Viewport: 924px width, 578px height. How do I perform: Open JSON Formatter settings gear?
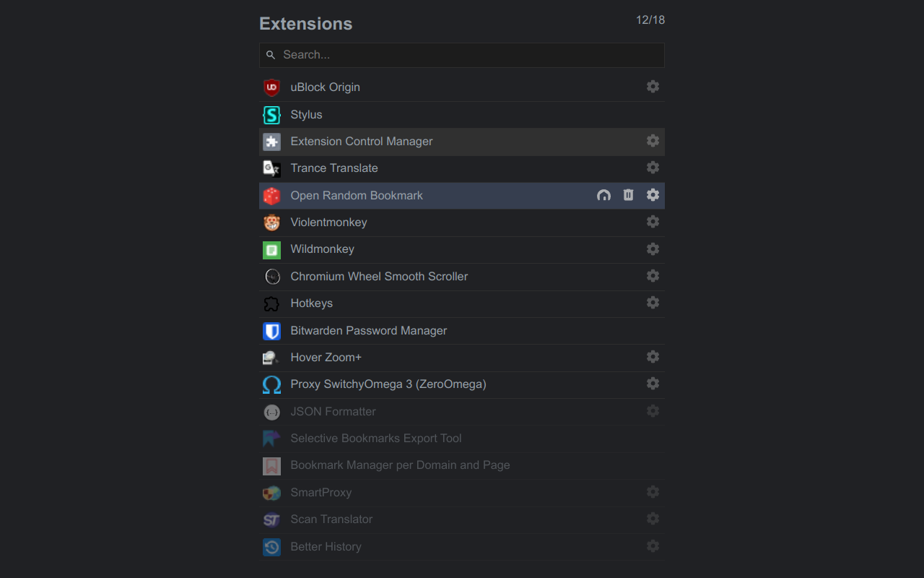[653, 411]
